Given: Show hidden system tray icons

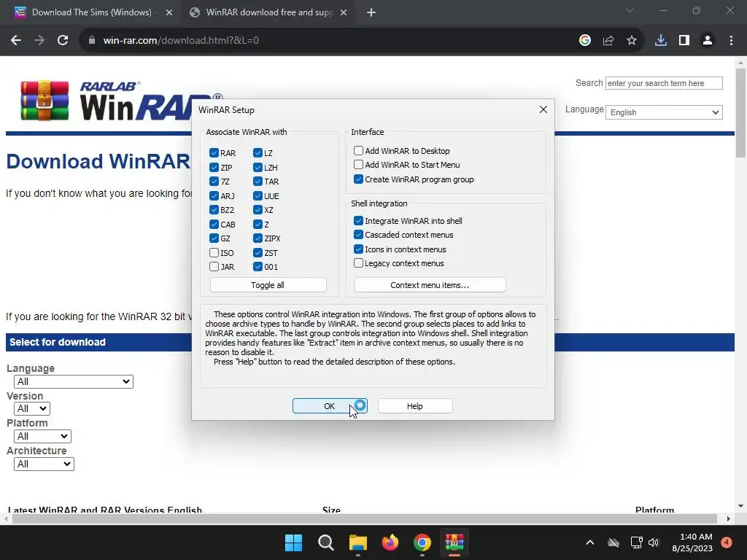Looking at the screenshot, I should (589, 542).
